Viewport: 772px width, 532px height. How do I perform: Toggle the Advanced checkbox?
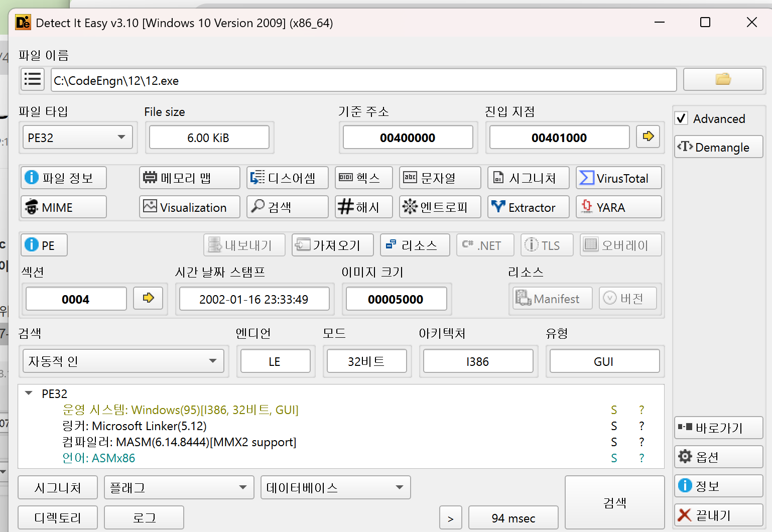(x=681, y=118)
